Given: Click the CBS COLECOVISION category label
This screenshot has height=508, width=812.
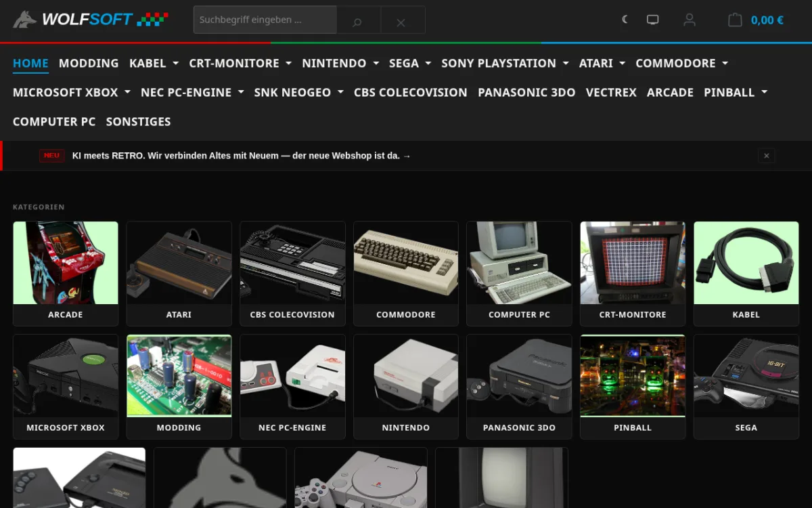Looking at the screenshot, I should [292, 315].
